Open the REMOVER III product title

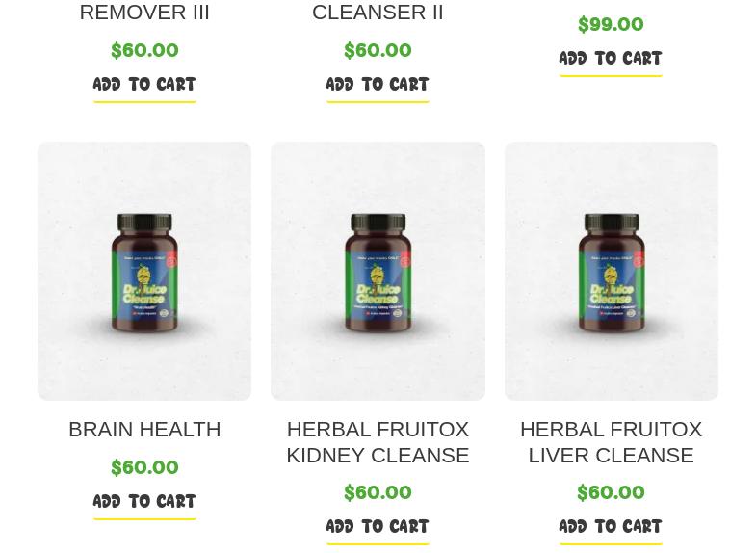click(144, 13)
